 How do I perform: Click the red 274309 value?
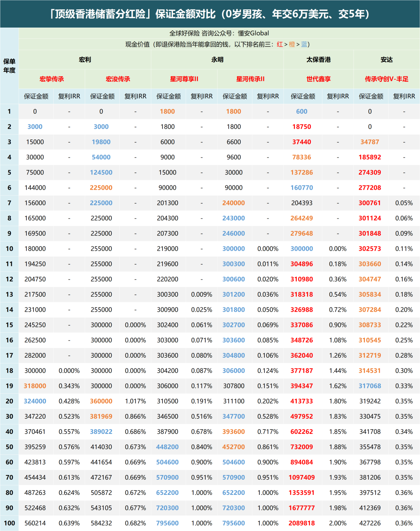(370, 173)
